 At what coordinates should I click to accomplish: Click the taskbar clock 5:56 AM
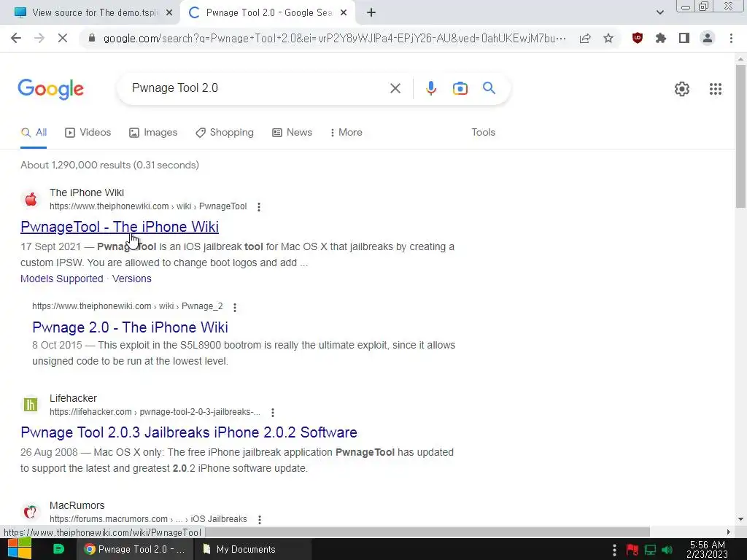(x=707, y=550)
